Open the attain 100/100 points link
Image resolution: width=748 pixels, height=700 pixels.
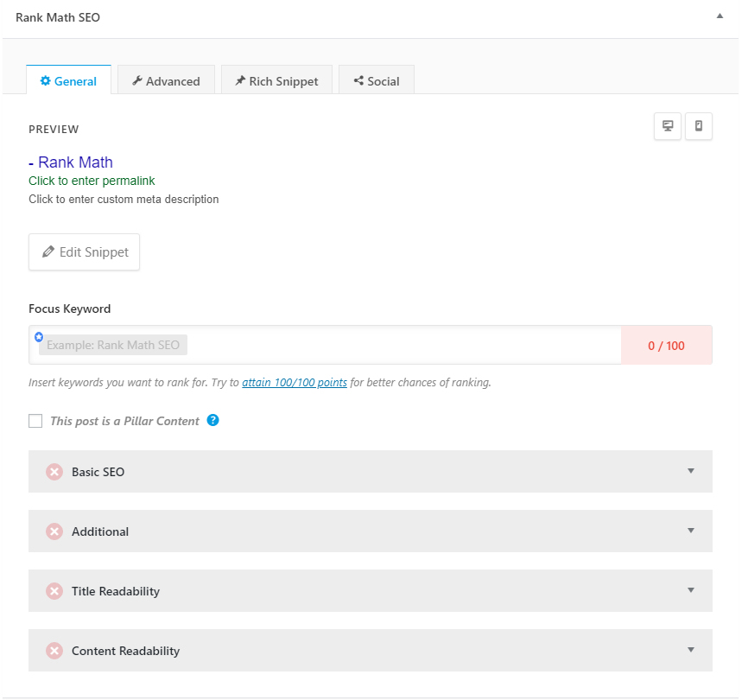click(295, 383)
